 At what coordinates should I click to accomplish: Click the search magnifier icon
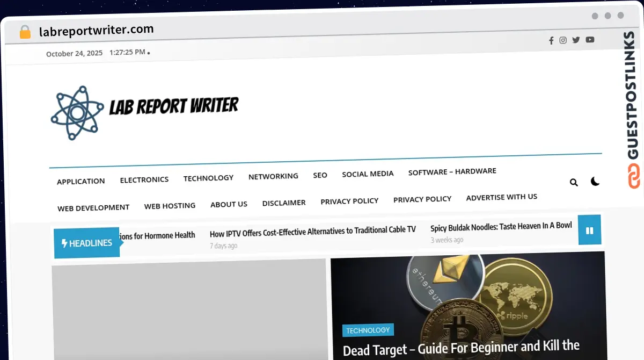tap(574, 183)
